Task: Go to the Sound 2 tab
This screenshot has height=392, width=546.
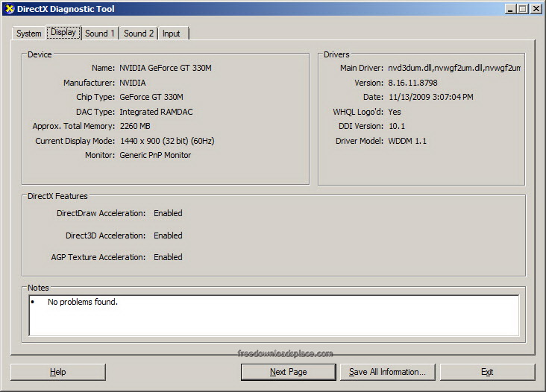Action: coord(139,34)
